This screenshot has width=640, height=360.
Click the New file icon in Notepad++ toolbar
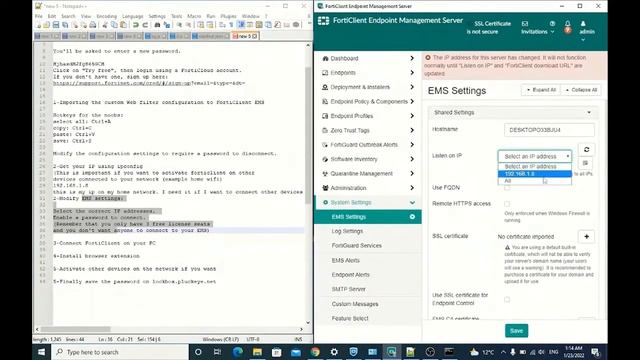point(38,25)
